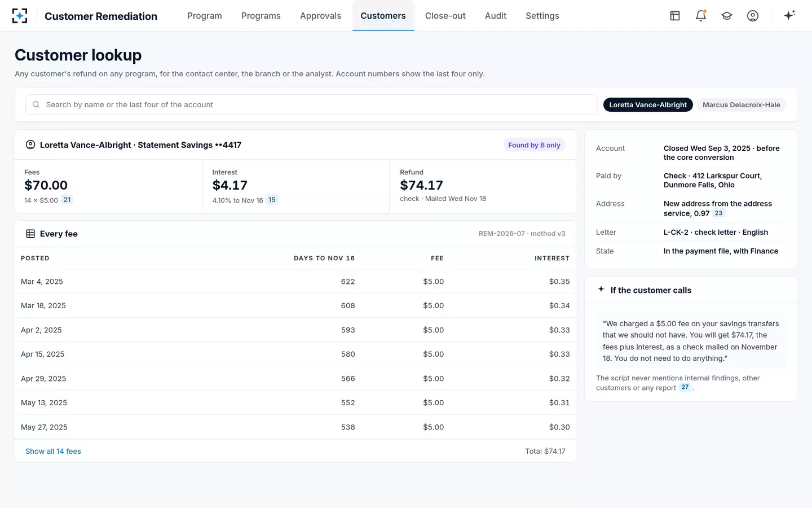
Task: Select the Apr 15, 2025 fee row
Action: click(295, 354)
